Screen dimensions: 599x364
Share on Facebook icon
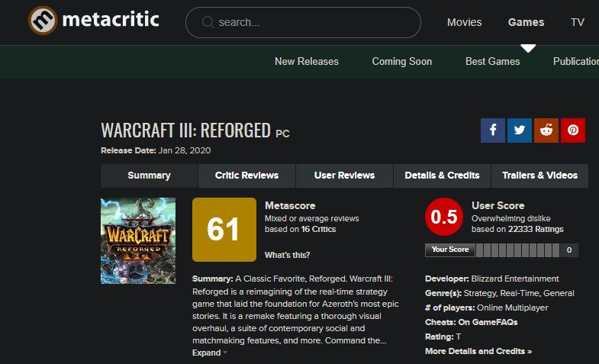tap(493, 130)
